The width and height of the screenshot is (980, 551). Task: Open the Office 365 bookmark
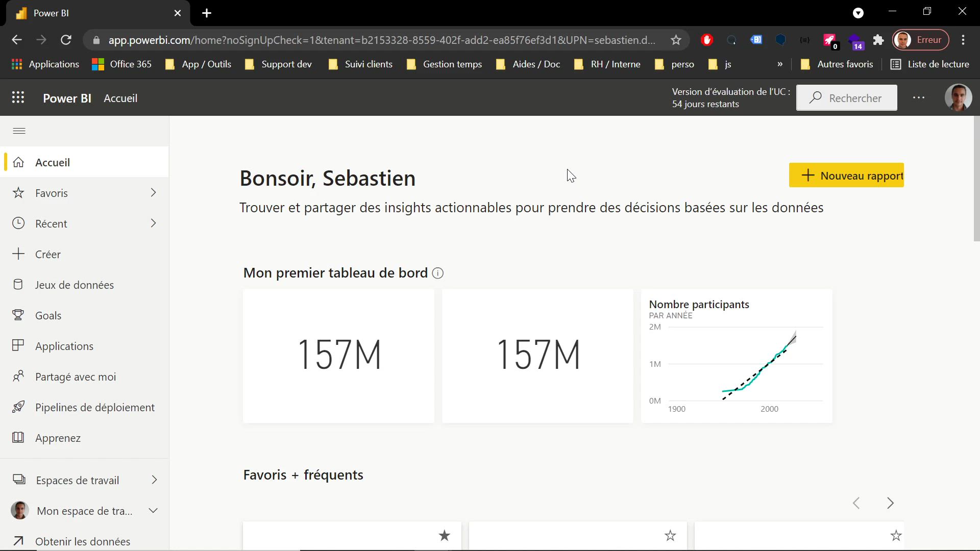point(121,64)
